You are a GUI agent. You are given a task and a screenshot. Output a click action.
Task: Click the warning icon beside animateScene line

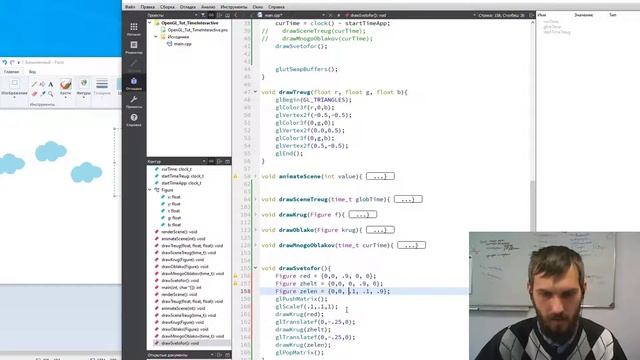pos(236,176)
